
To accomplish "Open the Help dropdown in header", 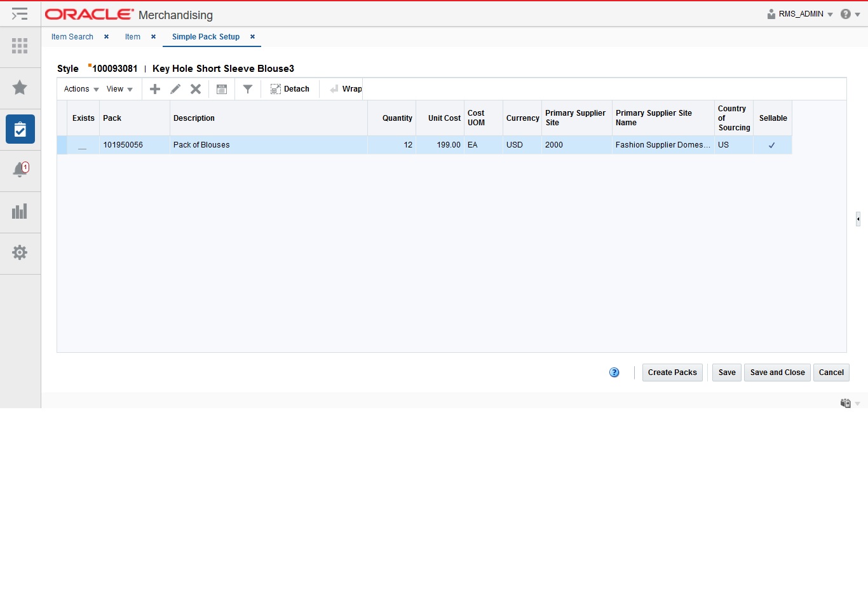I will (850, 14).
